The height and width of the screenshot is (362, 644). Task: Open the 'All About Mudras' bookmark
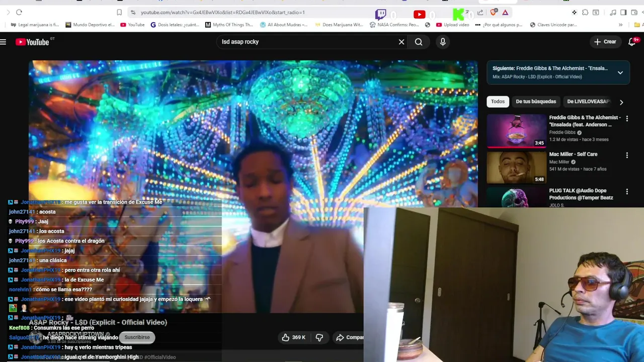283,25
